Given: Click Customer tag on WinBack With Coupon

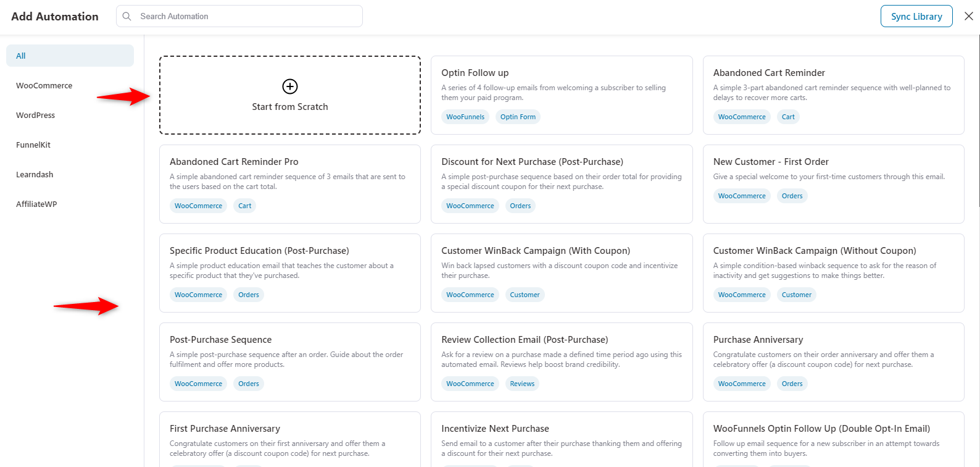Looking at the screenshot, I should click(x=525, y=295).
